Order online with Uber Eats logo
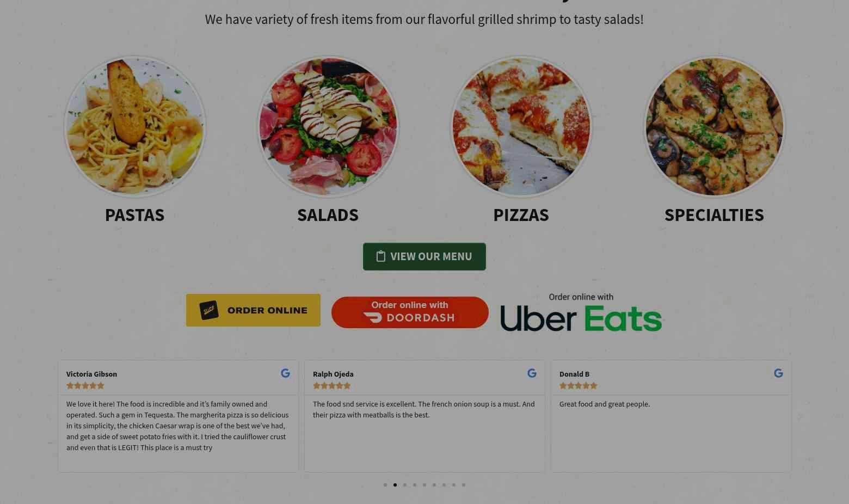Viewport: 849px width, 504px height. (x=581, y=312)
